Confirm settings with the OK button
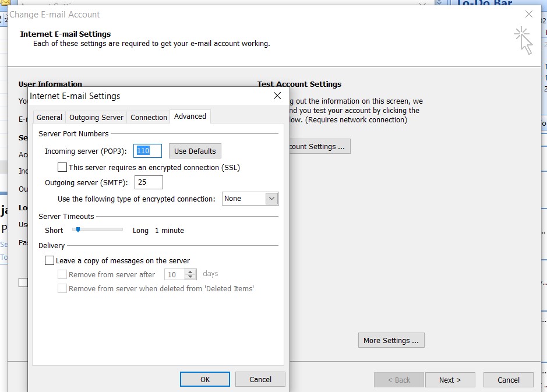This screenshot has width=547, height=392. pyautogui.click(x=205, y=379)
